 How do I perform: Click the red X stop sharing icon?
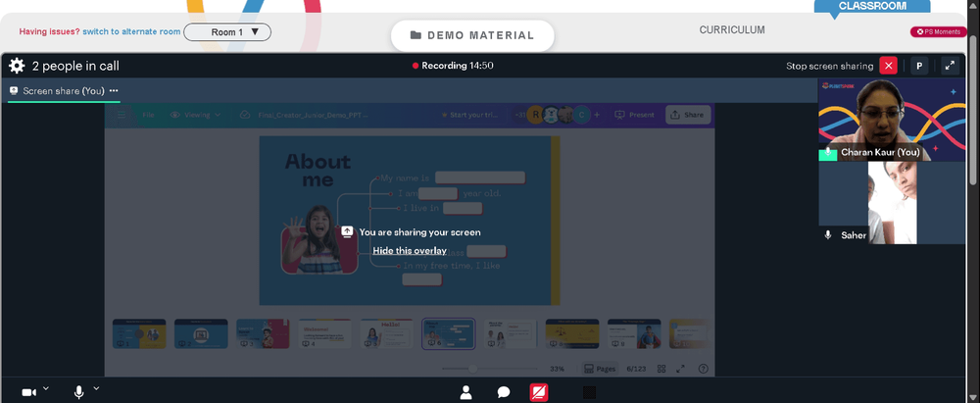(888, 66)
